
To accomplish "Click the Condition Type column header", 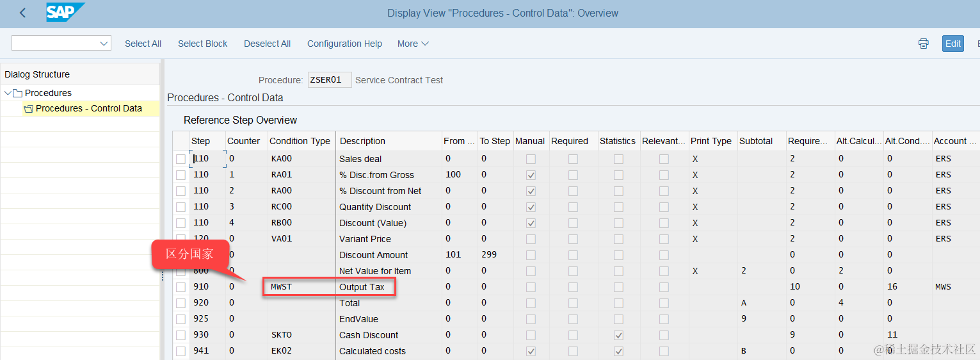I will coord(301,141).
